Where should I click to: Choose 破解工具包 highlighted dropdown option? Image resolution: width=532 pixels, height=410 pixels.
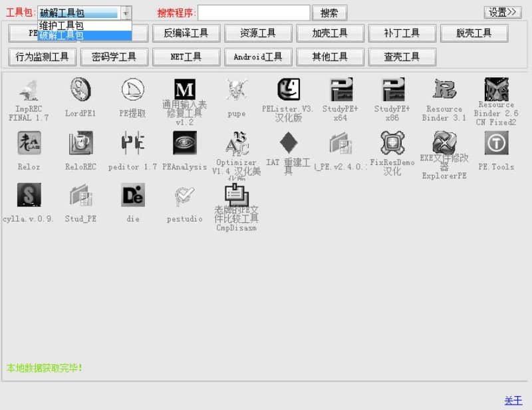(84, 35)
